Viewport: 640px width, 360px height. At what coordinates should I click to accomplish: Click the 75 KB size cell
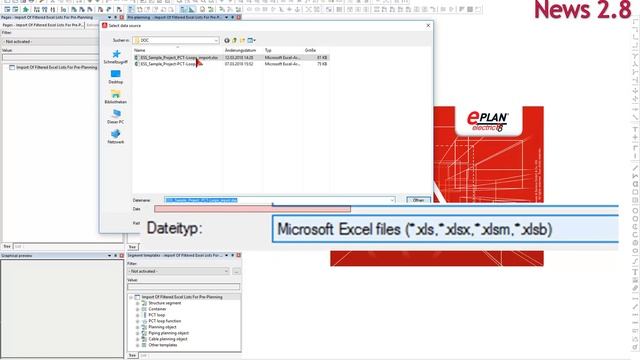coord(322,64)
